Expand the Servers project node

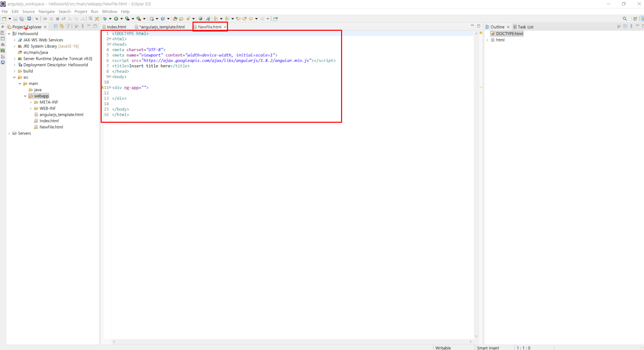[9, 134]
